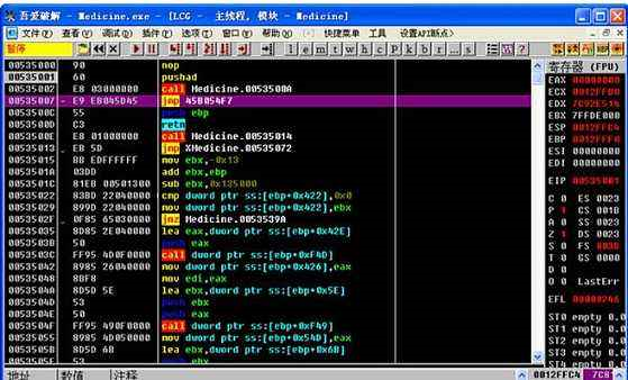The width and height of the screenshot is (628, 380).
Task: Close the debugged program with X icon
Action: click(114, 49)
